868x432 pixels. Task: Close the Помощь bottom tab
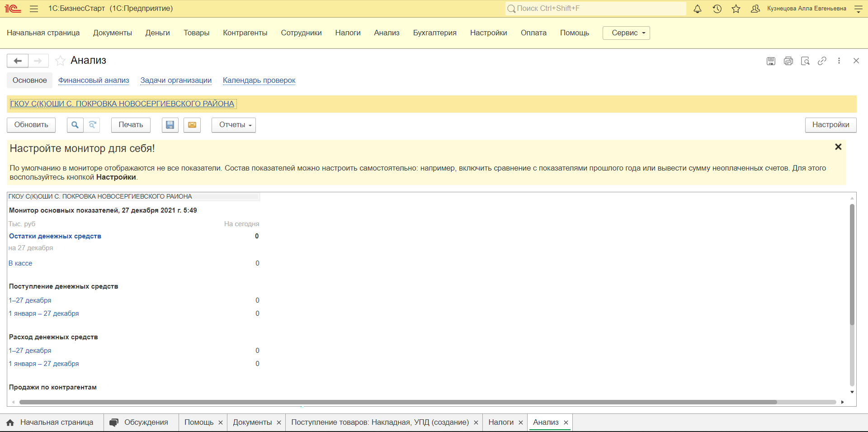coord(221,423)
